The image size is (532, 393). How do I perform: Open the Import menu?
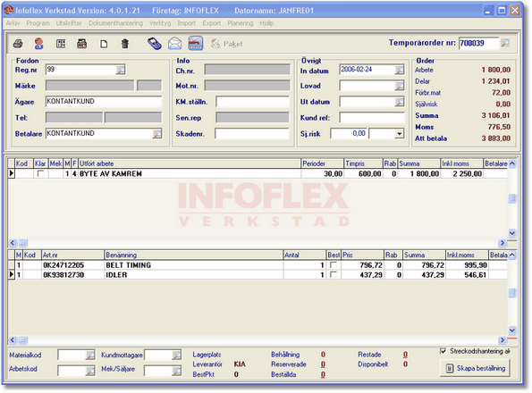tap(187, 23)
